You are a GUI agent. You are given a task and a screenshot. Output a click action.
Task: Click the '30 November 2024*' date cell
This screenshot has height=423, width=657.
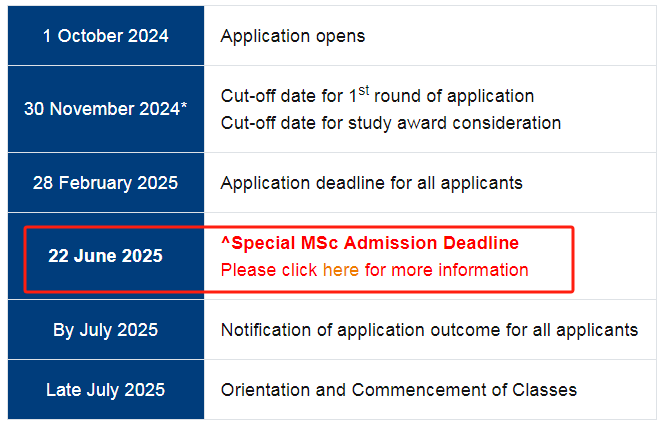tap(106, 109)
